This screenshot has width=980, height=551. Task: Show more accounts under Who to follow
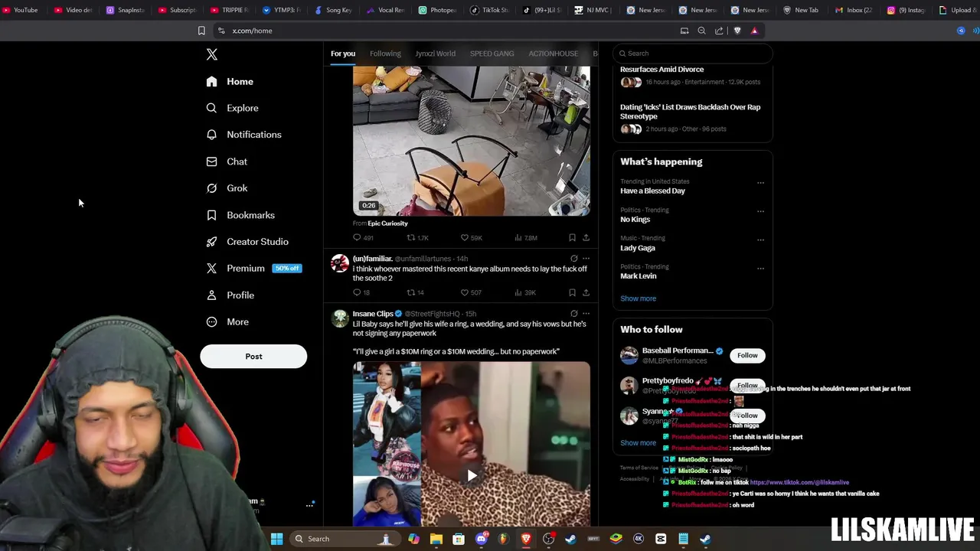[638, 443]
